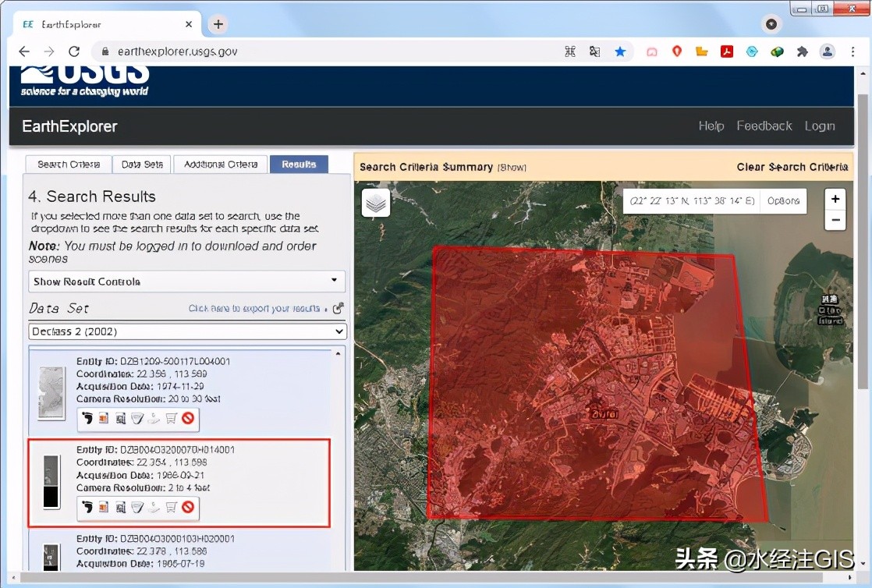Click Clear Search Criteria
Screen dimensions: 872x588
coord(792,167)
